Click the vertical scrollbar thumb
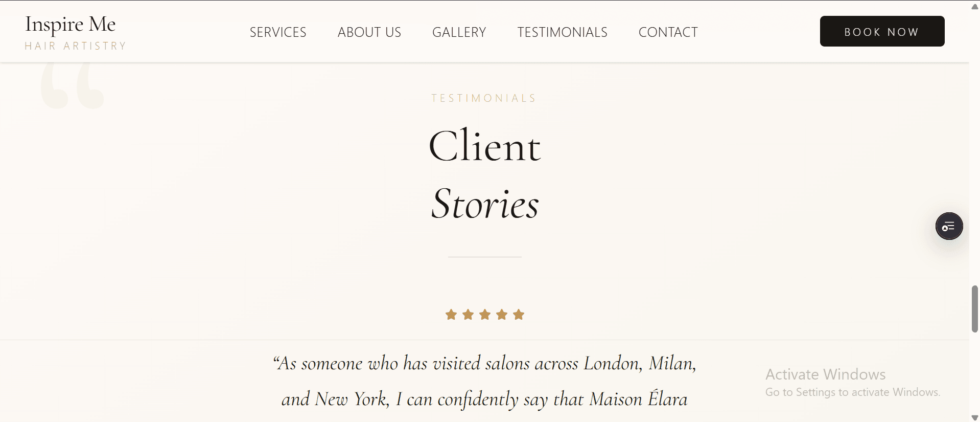The image size is (980, 422). pos(975,309)
